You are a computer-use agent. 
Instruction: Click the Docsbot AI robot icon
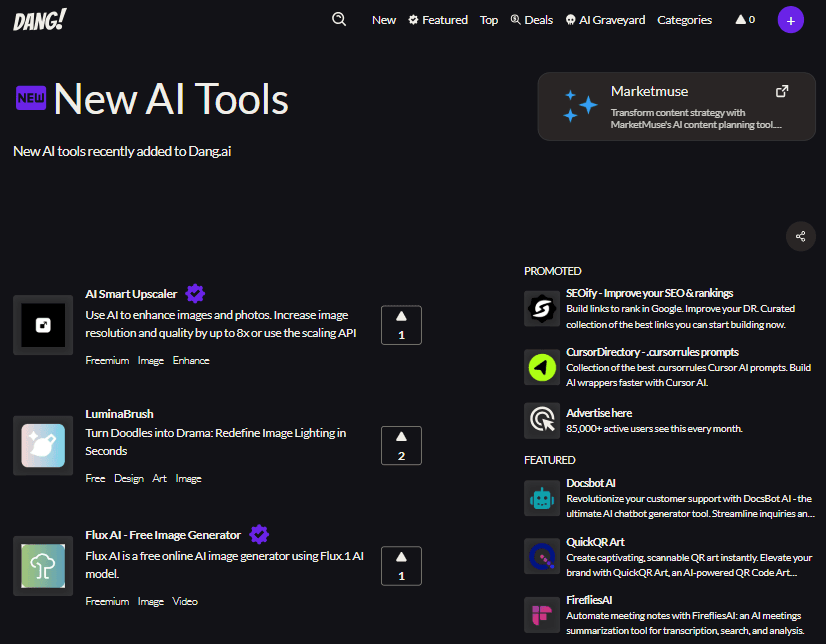(x=542, y=498)
